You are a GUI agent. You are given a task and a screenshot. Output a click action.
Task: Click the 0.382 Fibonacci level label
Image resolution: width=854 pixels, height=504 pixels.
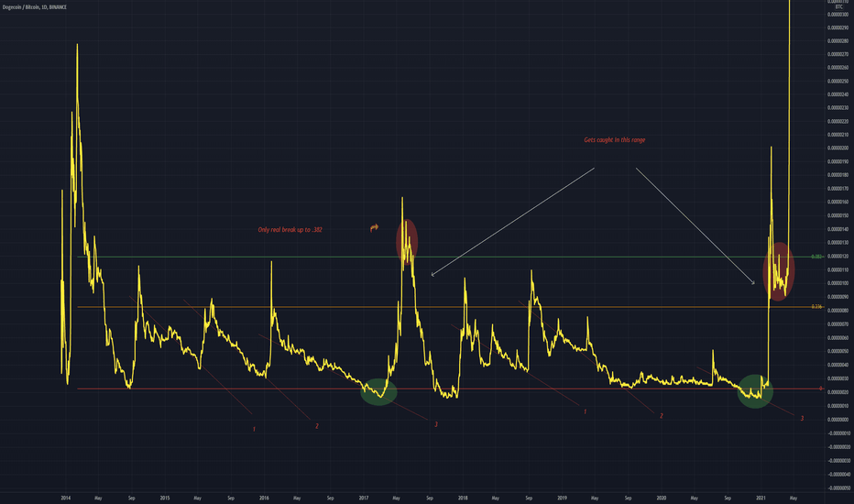(x=816, y=257)
